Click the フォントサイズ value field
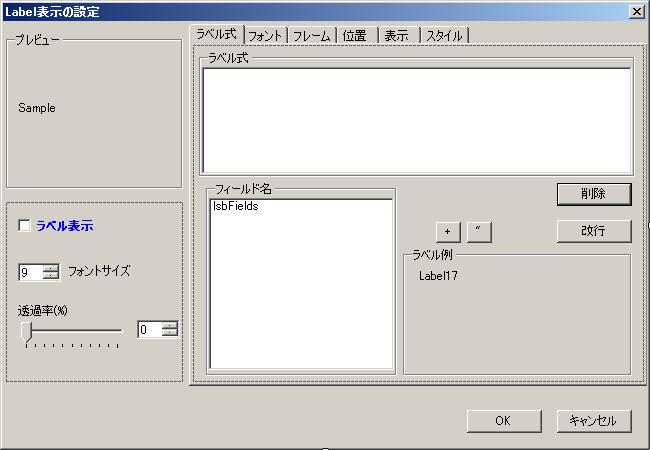Viewport: 650px width, 450px height. point(30,272)
